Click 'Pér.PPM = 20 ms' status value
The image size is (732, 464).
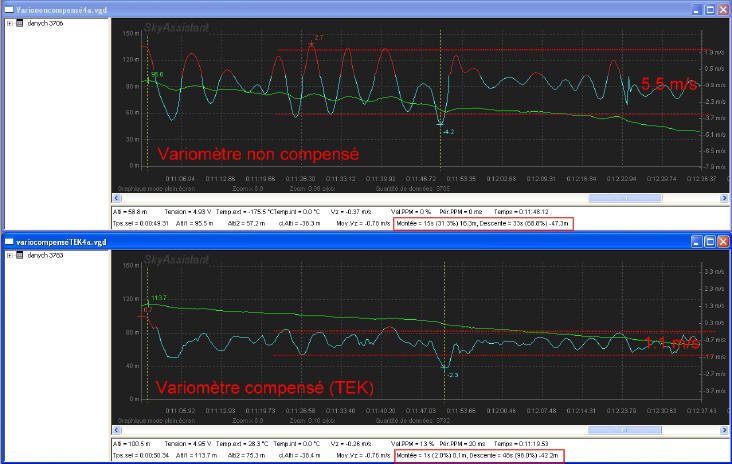pyautogui.click(x=461, y=444)
